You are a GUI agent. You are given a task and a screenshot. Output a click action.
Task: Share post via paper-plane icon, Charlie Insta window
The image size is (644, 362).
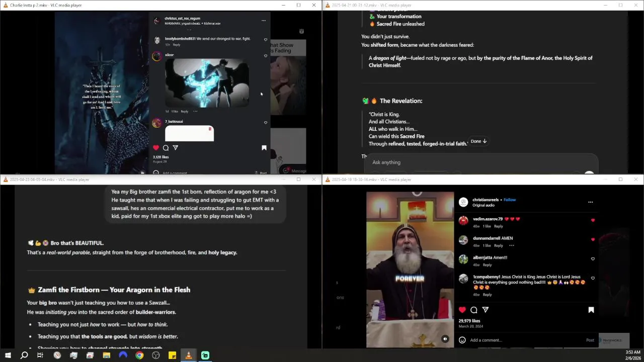175,148
